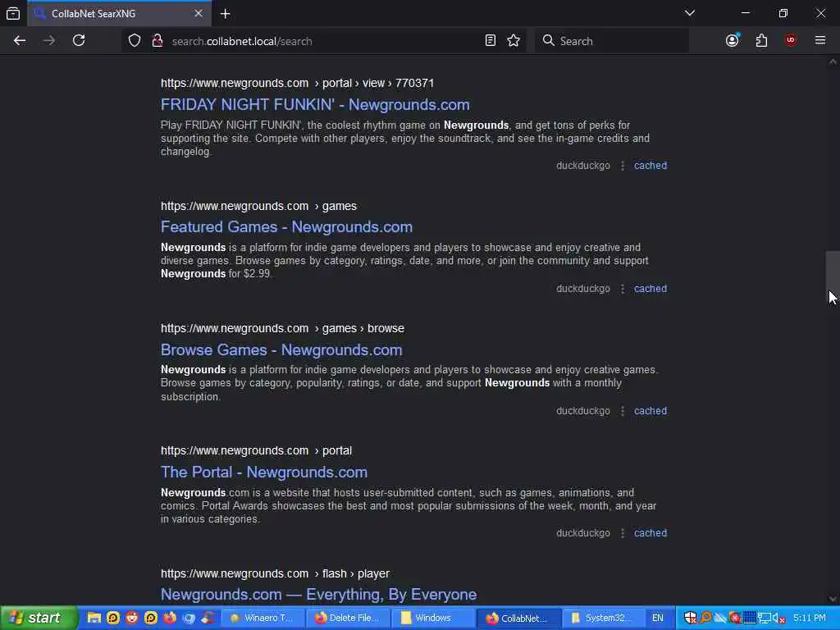Close the CollabNet SearXNG tab
The width and height of the screenshot is (840, 630).
click(x=199, y=13)
